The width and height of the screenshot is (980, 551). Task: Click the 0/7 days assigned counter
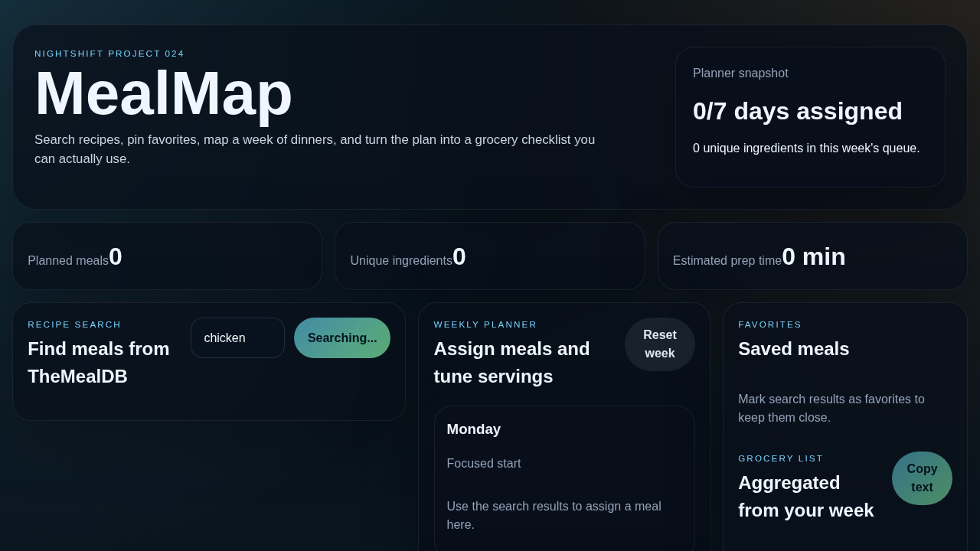798,111
